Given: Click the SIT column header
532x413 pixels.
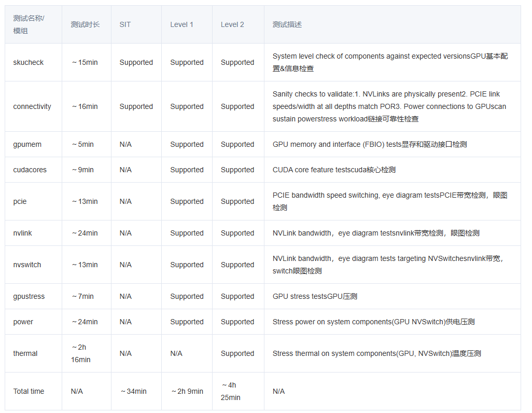Looking at the screenshot, I should coord(125,24).
